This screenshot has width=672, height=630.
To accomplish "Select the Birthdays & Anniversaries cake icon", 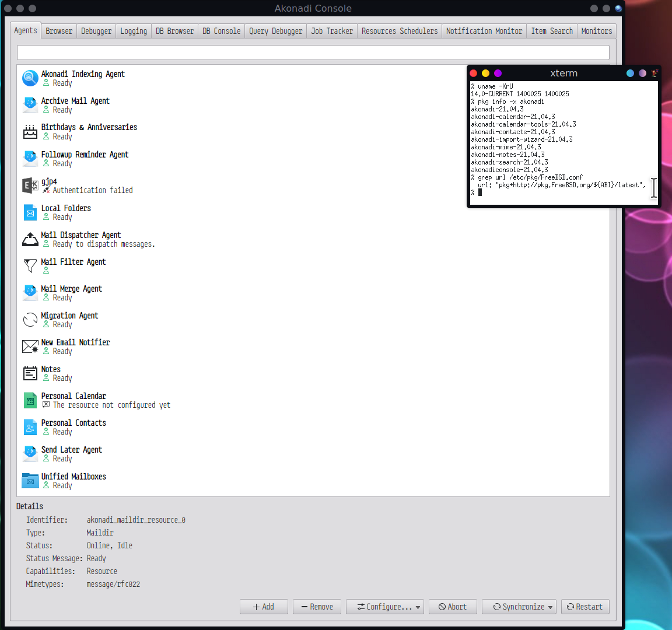I will pyautogui.click(x=30, y=132).
